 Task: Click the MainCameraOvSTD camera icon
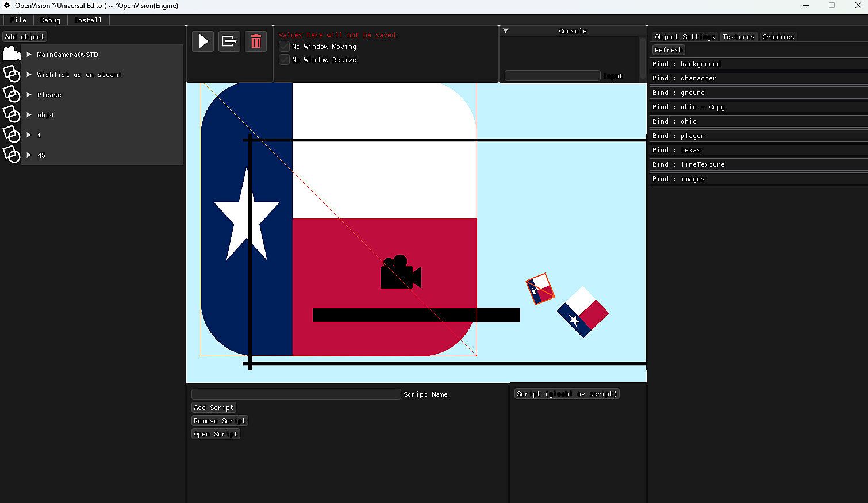point(11,54)
